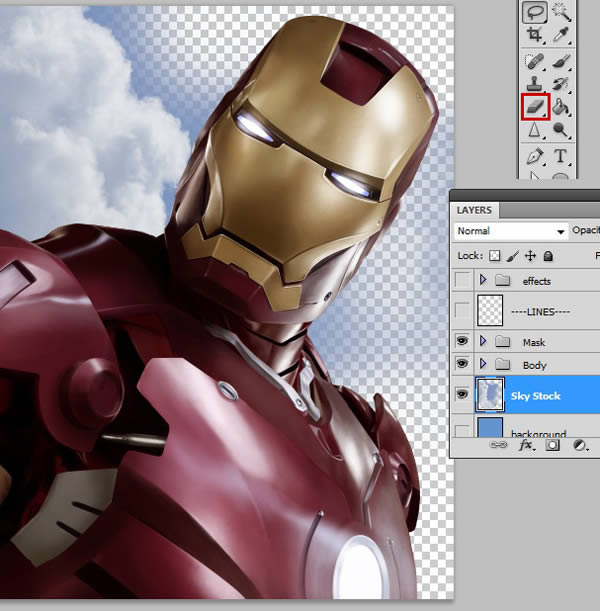Screen dimensions: 600x611
Task: Select the ----LINES---- layer name
Action: coord(540,311)
